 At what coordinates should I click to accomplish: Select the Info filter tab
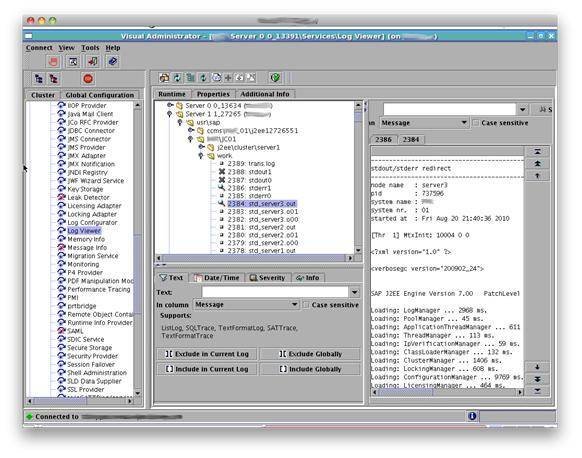[308, 278]
